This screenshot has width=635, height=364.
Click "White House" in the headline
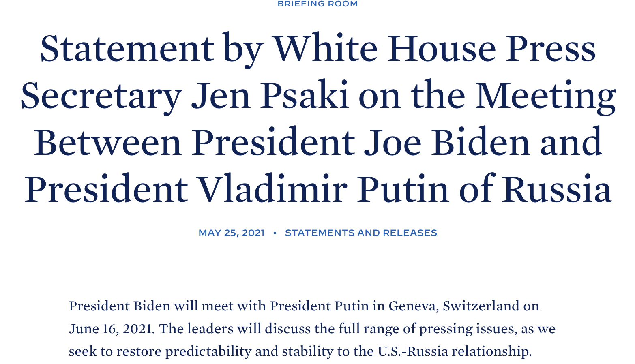coord(385,49)
